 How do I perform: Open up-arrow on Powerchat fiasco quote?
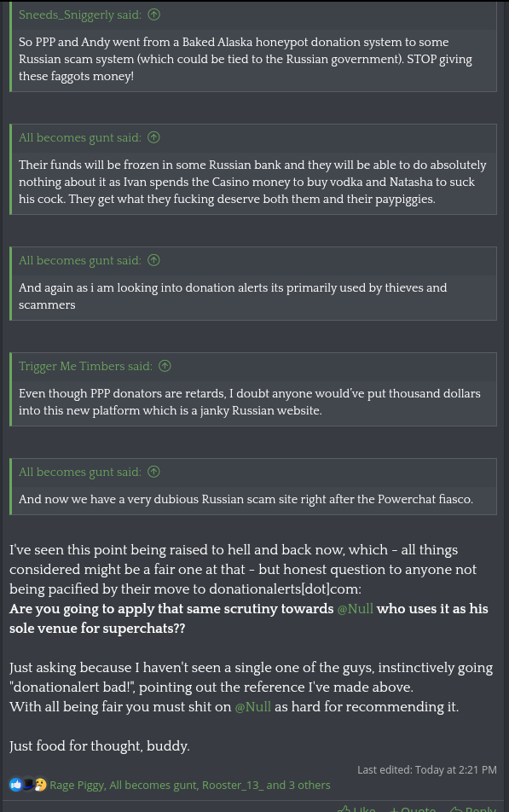[153, 472]
